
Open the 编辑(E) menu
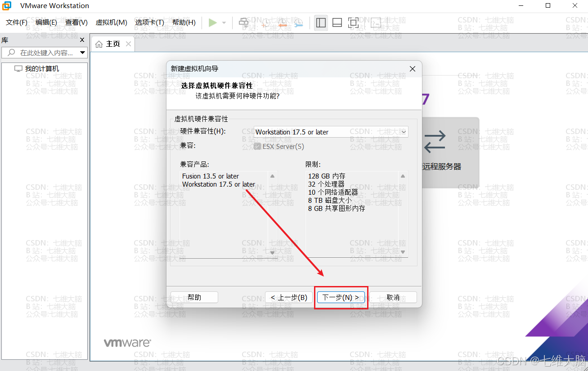pos(46,22)
